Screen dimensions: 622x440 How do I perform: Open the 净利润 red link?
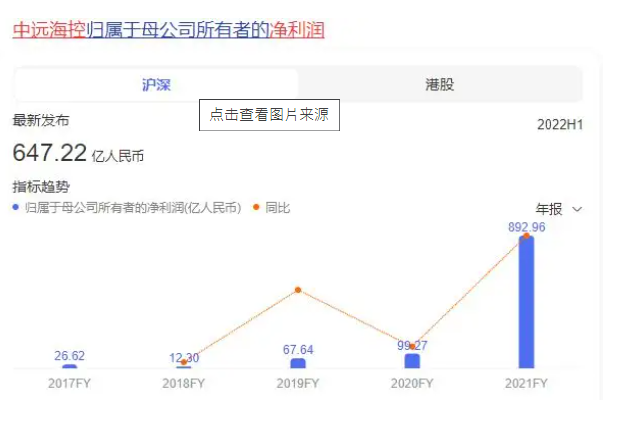point(297,30)
